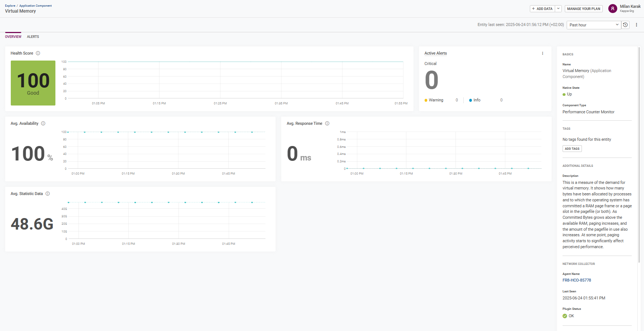Viewport: 644px width, 331px height.
Task: Click the Active Alerts heading link
Action: 435,53
